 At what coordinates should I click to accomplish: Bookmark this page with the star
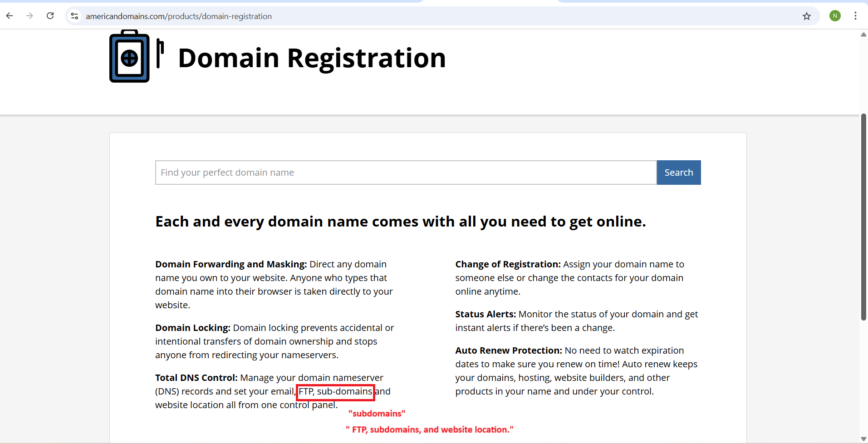tap(806, 16)
